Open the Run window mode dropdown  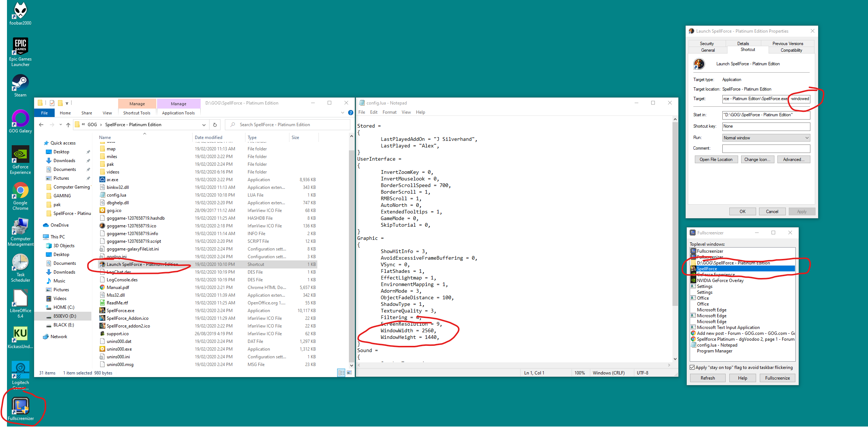tap(766, 138)
